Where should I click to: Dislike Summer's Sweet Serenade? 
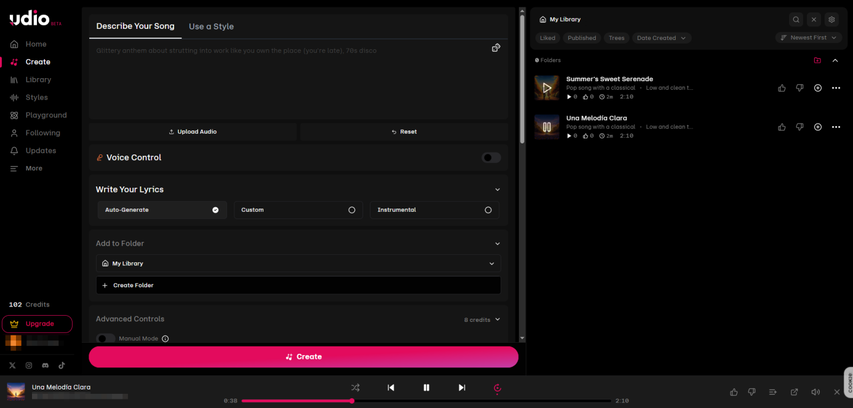pyautogui.click(x=800, y=88)
